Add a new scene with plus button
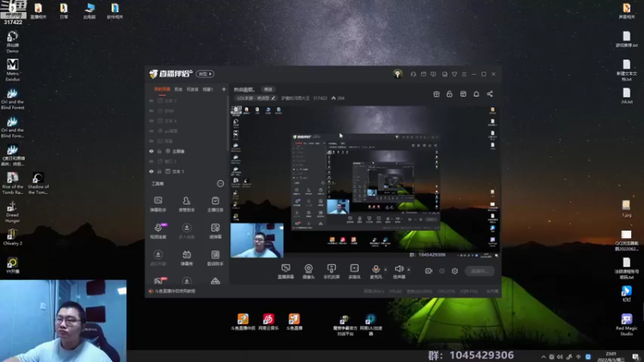 pyautogui.click(x=224, y=89)
